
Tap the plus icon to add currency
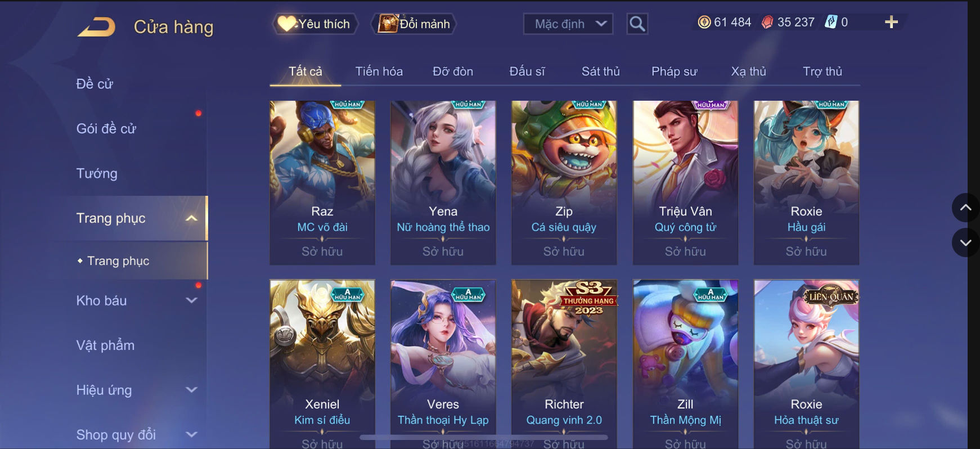pyautogui.click(x=891, y=22)
